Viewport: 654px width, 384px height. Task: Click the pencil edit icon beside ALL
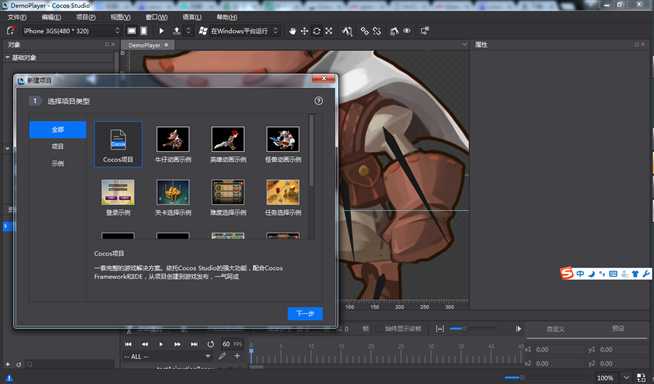[222, 356]
